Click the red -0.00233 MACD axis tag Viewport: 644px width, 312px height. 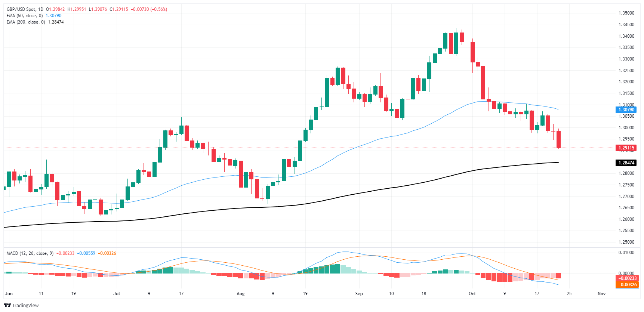[627, 278]
